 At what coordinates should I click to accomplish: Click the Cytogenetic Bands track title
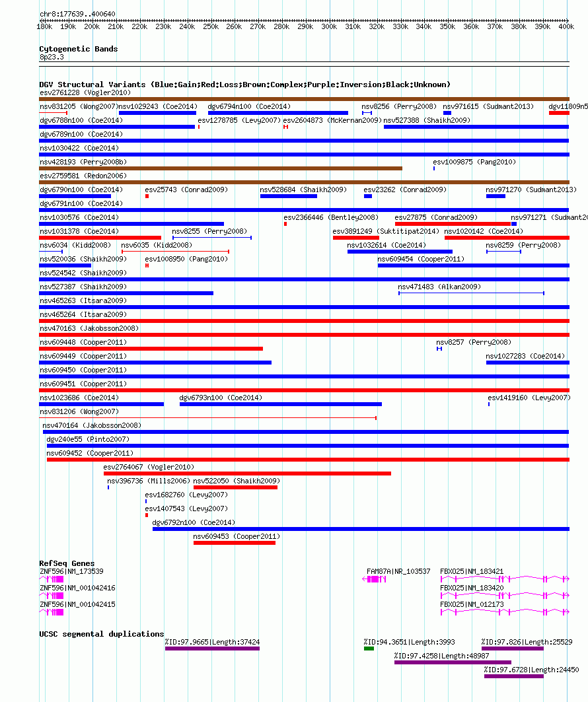coord(79,49)
